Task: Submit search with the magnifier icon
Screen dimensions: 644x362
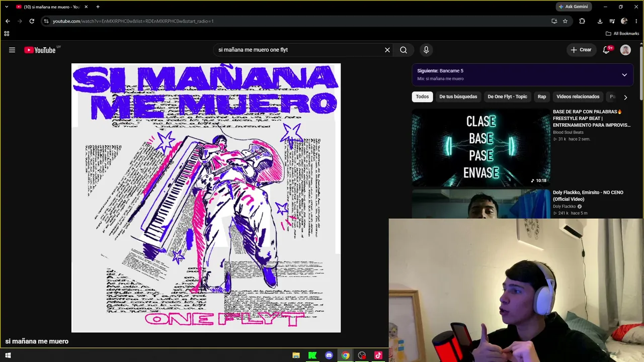Action: [404, 50]
